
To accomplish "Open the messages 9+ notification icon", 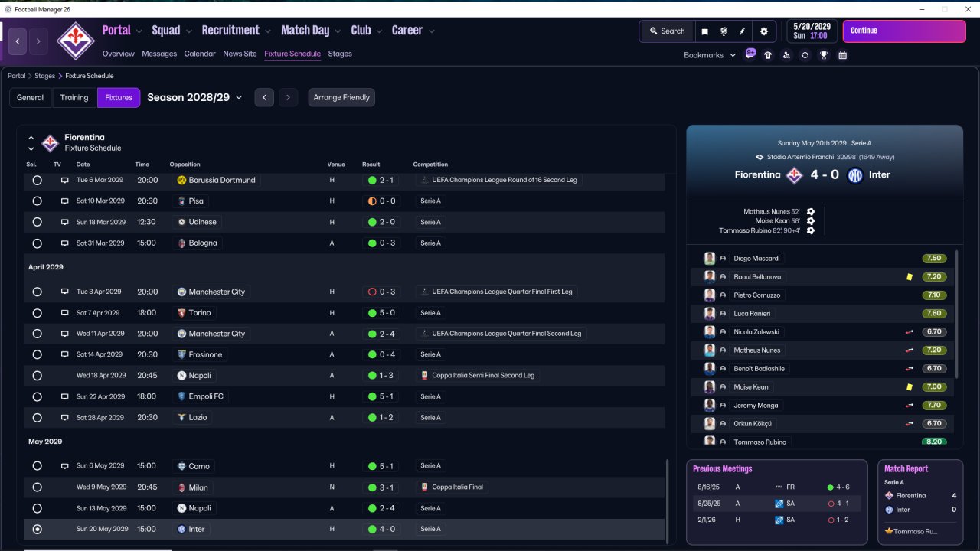I will coord(750,54).
